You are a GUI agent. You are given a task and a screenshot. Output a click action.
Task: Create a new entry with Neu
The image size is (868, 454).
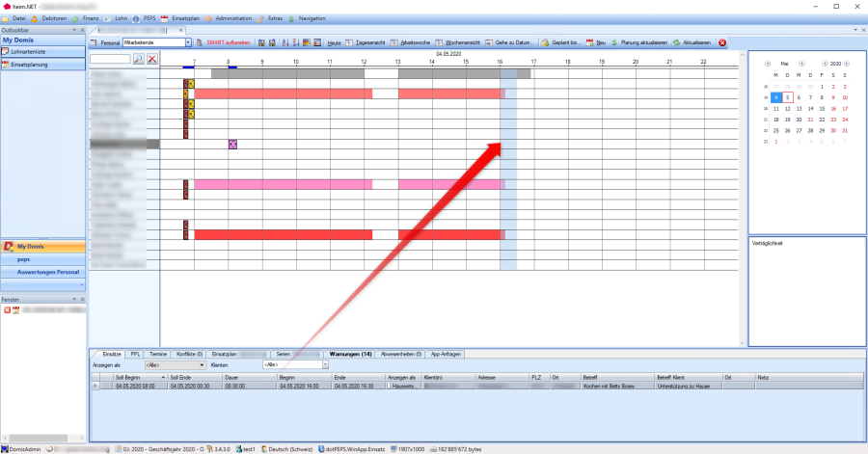pyautogui.click(x=596, y=42)
